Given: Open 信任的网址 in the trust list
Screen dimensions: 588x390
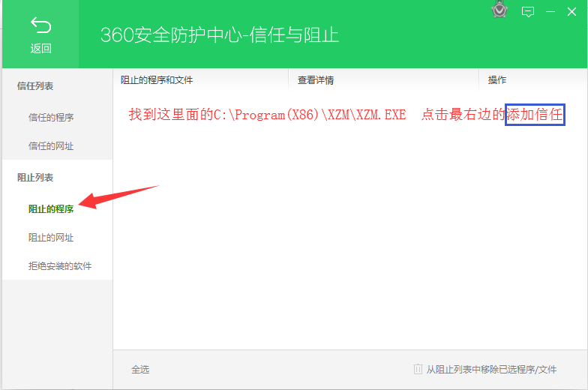Looking at the screenshot, I should tap(51, 145).
